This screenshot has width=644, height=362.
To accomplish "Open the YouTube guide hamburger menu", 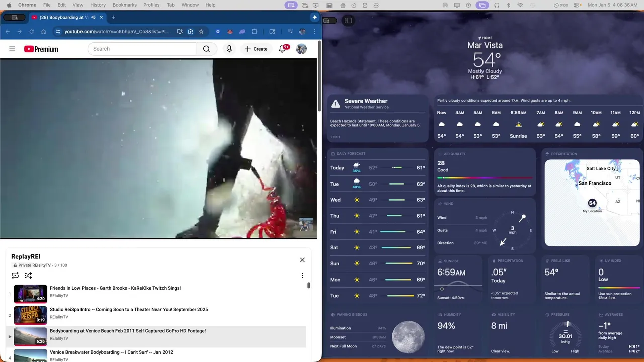I will [x=12, y=49].
